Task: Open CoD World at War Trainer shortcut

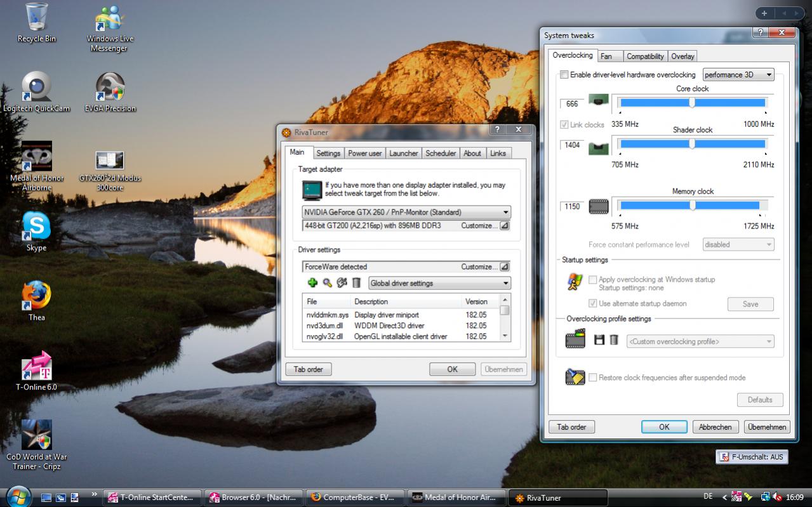Action: click(36, 445)
